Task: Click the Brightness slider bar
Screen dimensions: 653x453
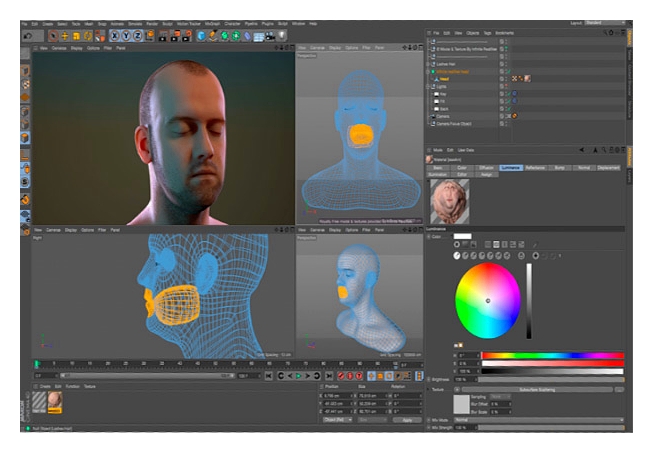Action: tap(551, 380)
